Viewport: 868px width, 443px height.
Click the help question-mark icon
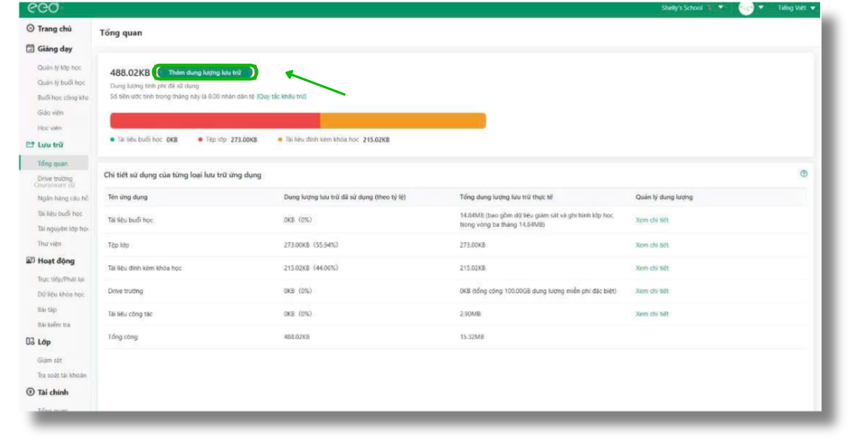coord(803,173)
